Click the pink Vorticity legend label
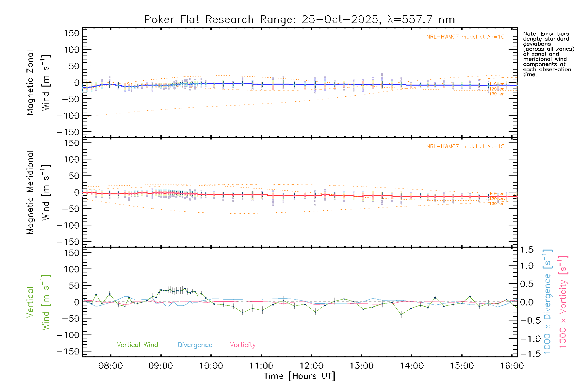588x392 pixels. [242, 345]
